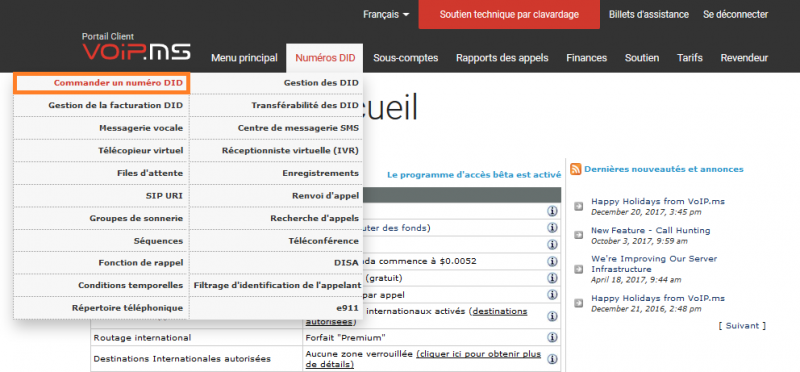
Task: Click info icon in the '$0.0052' row
Action: coord(552,261)
